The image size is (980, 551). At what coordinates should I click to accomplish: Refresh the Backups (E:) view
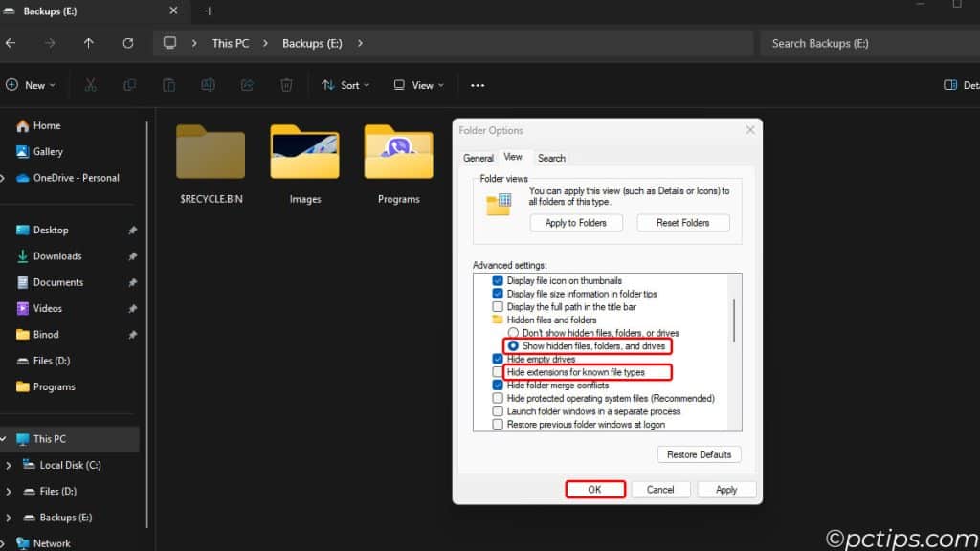[127, 43]
